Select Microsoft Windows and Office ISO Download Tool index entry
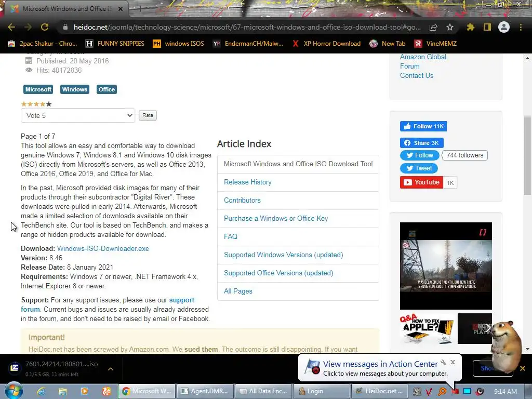The width and height of the screenshot is (532, 399). tap(298, 164)
